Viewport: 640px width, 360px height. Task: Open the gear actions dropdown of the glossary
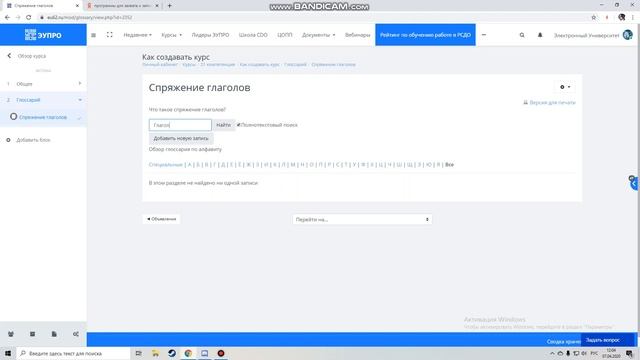(x=565, y=87)
